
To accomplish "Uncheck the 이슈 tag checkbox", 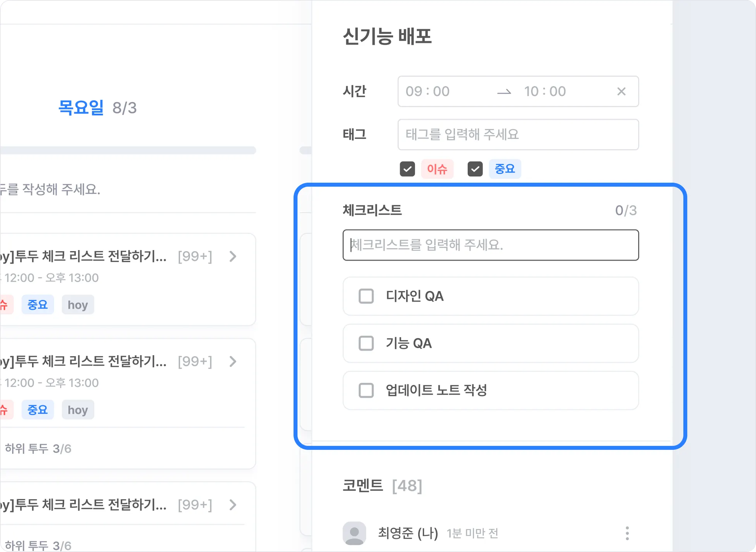I will pos(407,169).
